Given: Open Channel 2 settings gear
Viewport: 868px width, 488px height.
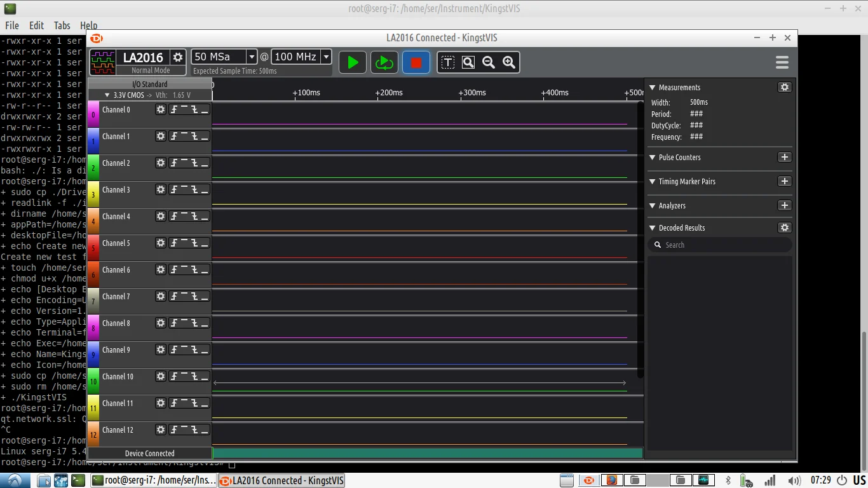Looking at the screenshot, I should [x=161, y=163].
